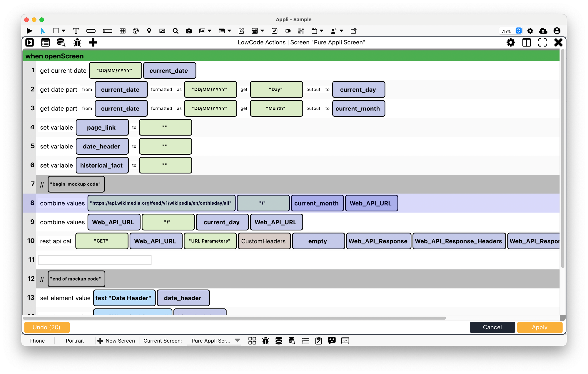Click the horizontal scrollbar under the actions
This screenshot has width=588, height=374.
[234, 318]
